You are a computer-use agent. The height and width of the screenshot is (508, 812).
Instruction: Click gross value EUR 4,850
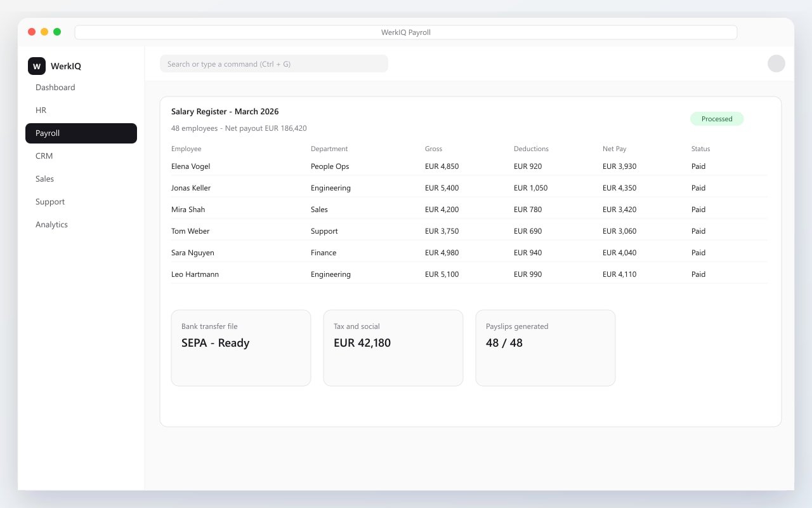pyautogui.click(x=442, y=166)
